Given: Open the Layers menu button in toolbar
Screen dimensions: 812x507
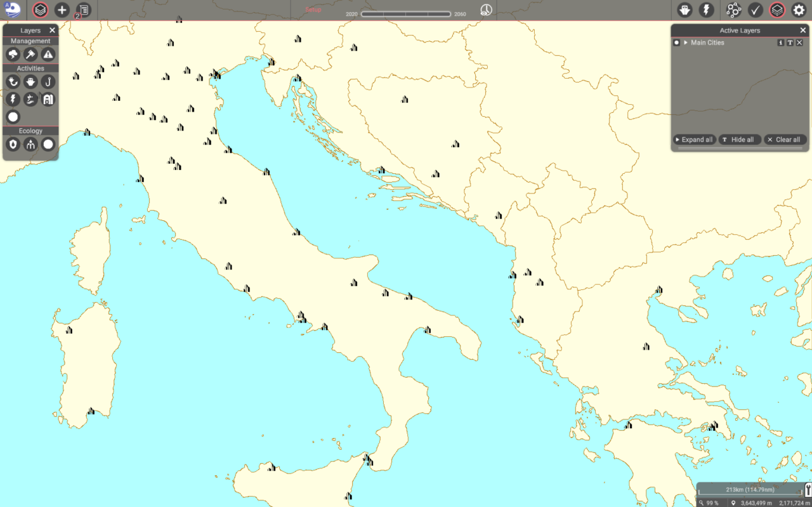Looking at the screenshot, I should click(40, 10).
